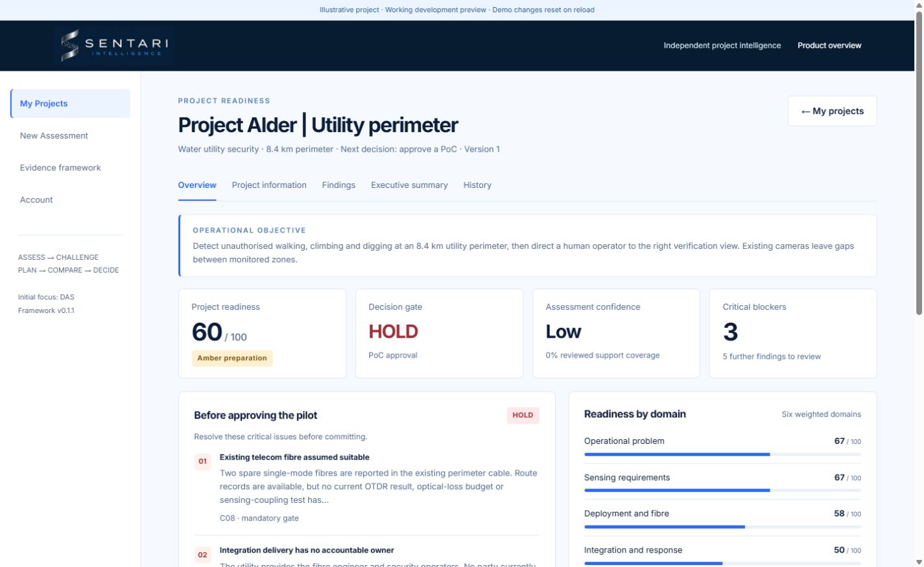Click the Low assessment confidence value
This screenshot has height=567, width=924.
pos(563,332)
